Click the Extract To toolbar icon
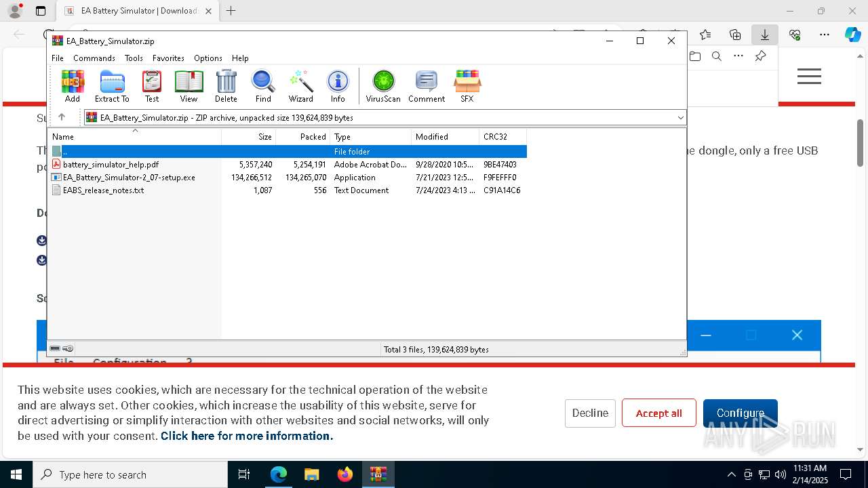The height and width of the screenshot is (488, 868). [x=112, y=86]
